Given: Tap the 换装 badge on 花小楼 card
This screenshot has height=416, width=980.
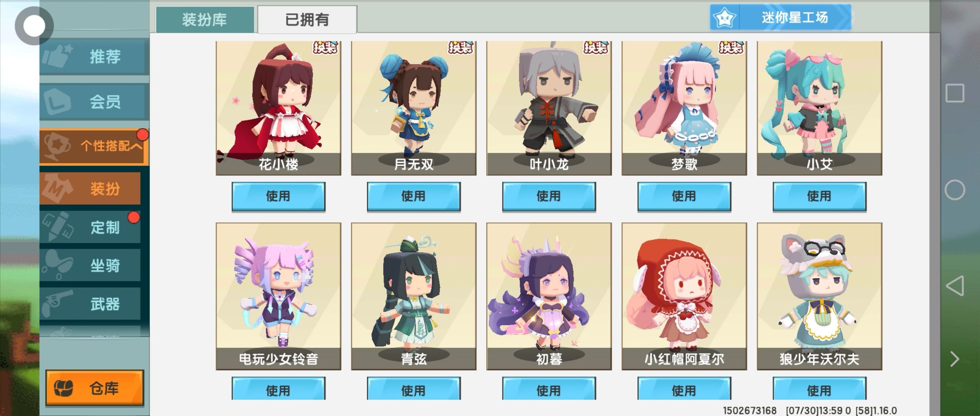Looking at the screenshot, I should pyautogui.click(x=325, y=48).
